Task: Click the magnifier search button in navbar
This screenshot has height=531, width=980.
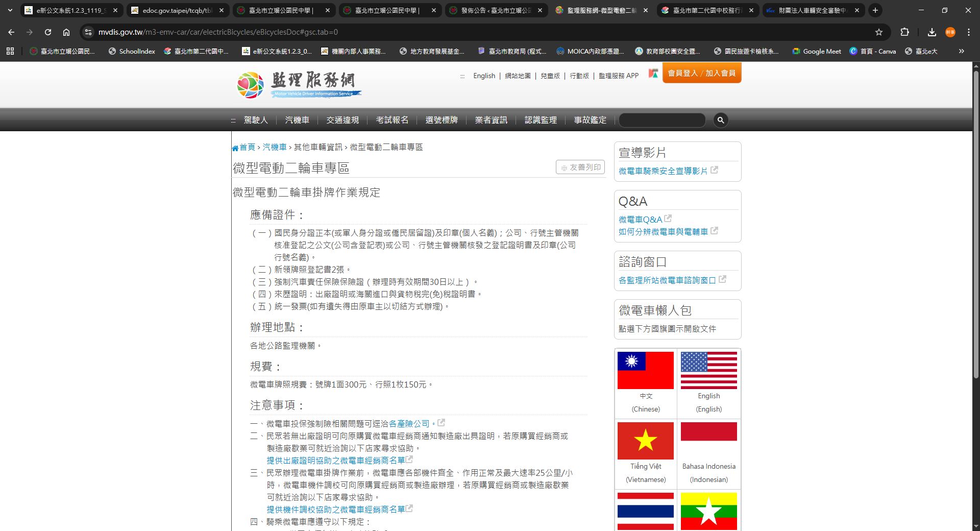Action: pos(721,120)
